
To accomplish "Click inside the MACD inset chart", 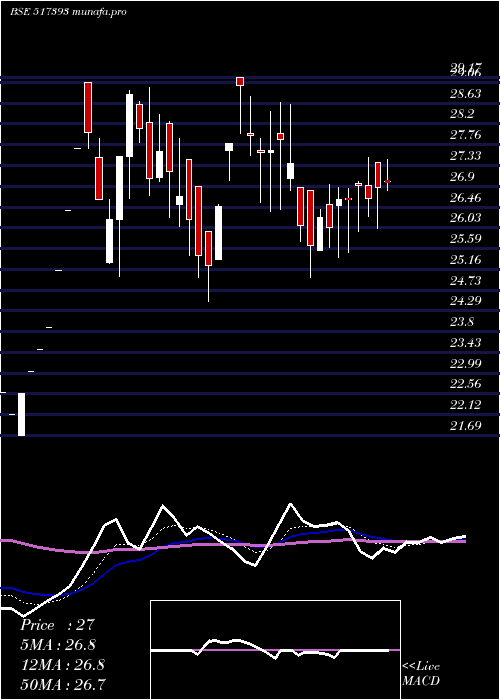I will pyautogui.click(x=275, y=650).
